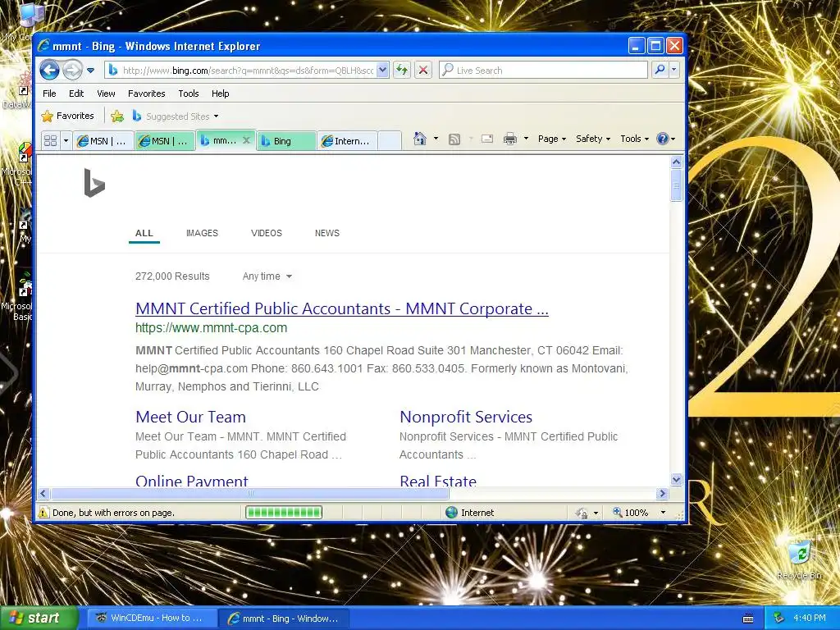
Task: Open the Help menu
Action: pos(220,94)
